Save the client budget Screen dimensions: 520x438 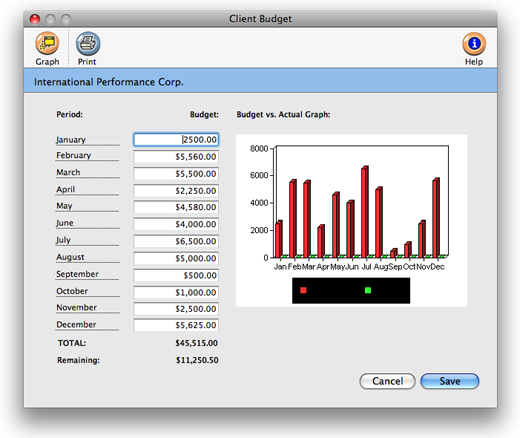click(x=450, y=381)
